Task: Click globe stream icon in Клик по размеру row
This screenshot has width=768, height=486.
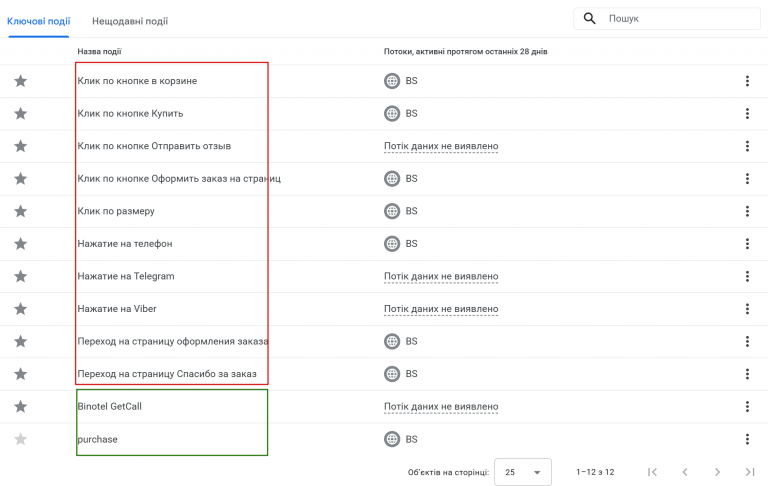Action: pyautogui.click(x=392, y=211)
